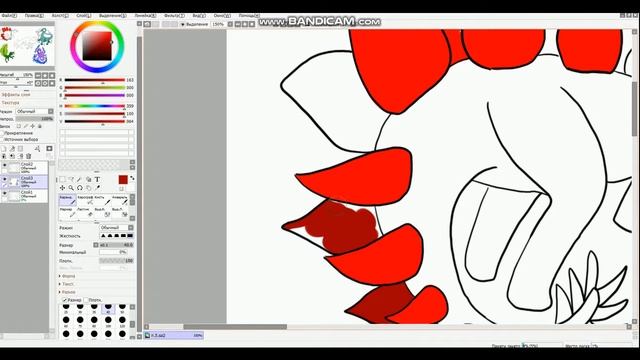The height and width of the screenshot is (360, 640).
Task: Add a layer mask
Action: [49, 149]
